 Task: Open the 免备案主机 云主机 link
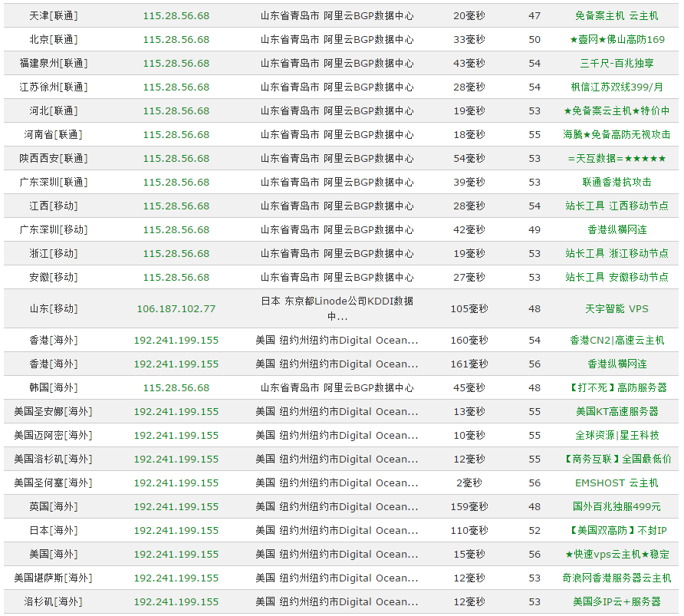616,15
